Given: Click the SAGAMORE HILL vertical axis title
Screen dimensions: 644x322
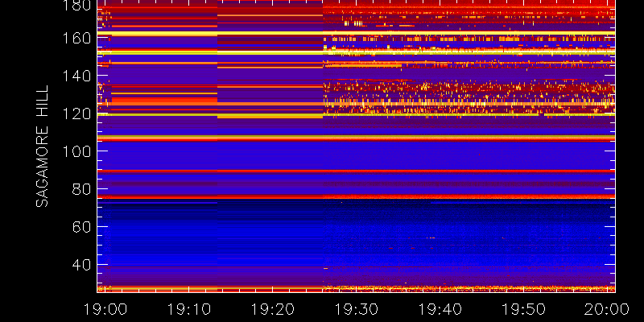Looking at the screenshot, I should (x=42, y=147).
